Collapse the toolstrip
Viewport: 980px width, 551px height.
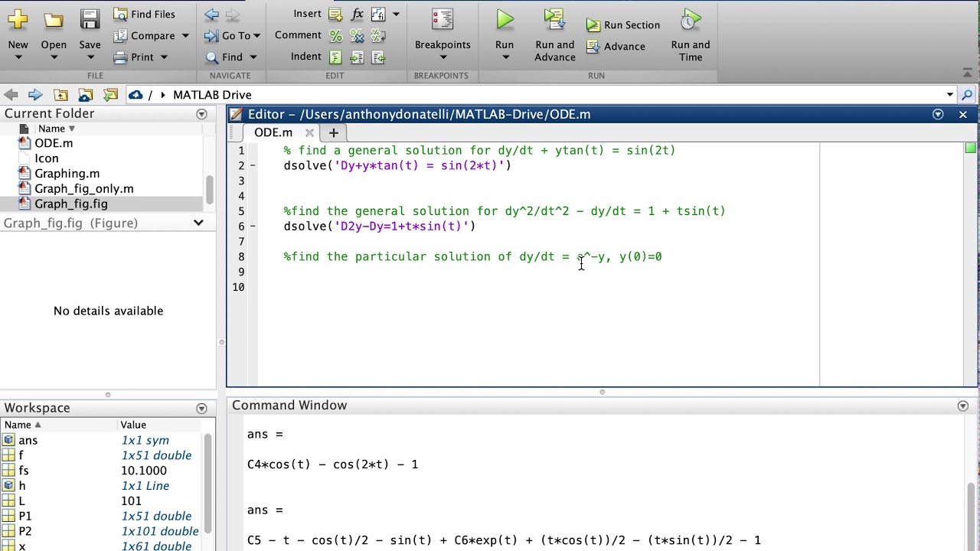[967, 73]
